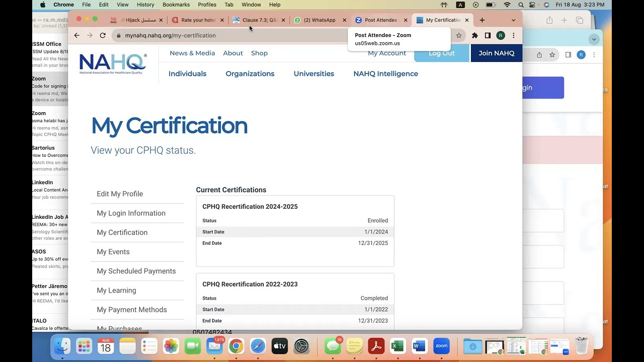Image resolution: width=644 pixels, height=362 pixels.
Task: Open Finder from the dock
Action: (62, 346)
